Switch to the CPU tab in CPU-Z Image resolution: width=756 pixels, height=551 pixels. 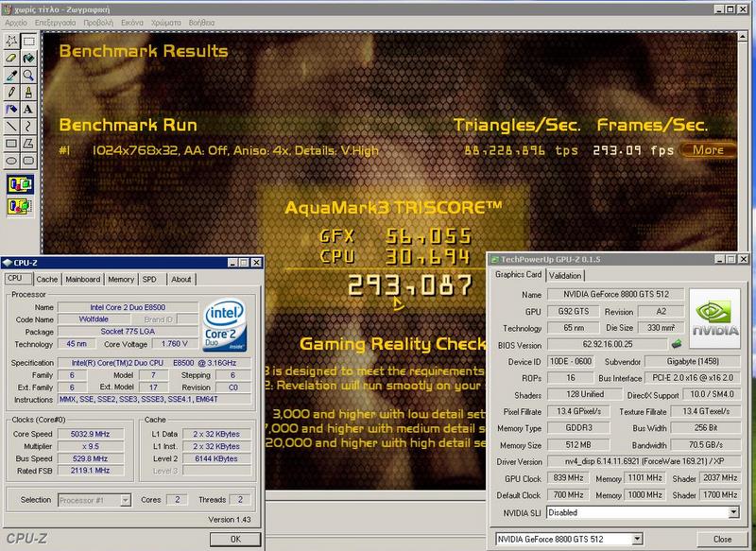[x=18, y=278]
